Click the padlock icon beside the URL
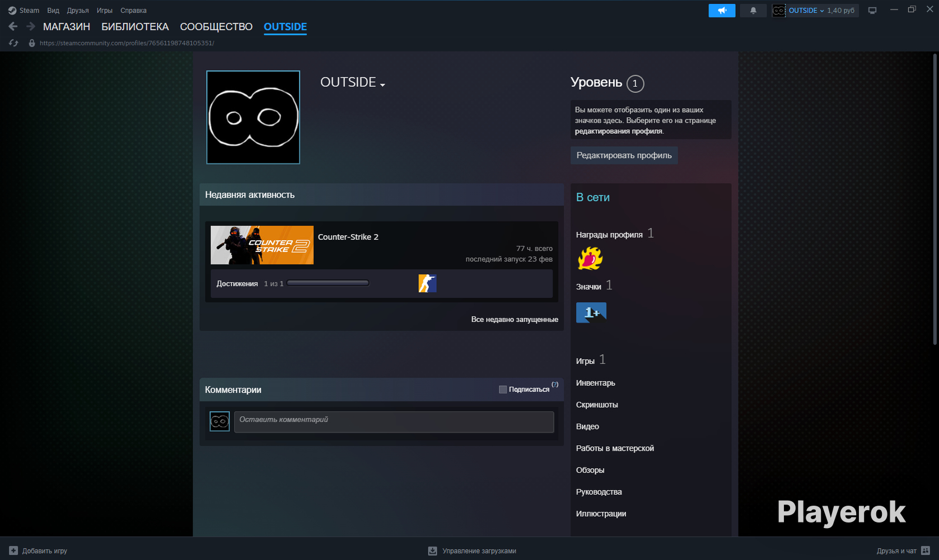 click(x=32, y=43)
